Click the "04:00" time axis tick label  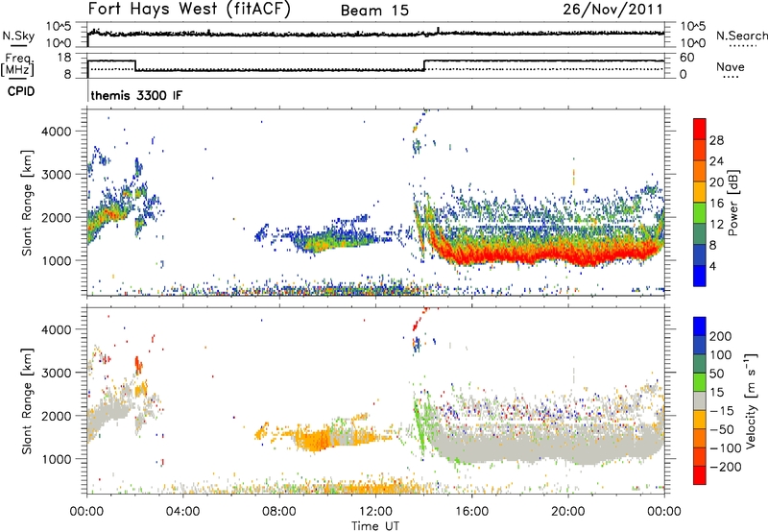(x=182, y=512)
